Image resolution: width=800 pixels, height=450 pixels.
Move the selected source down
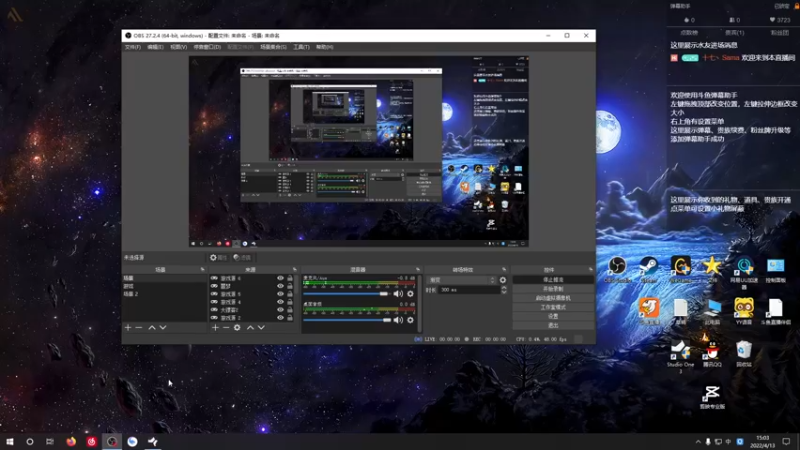pos(261,328)
